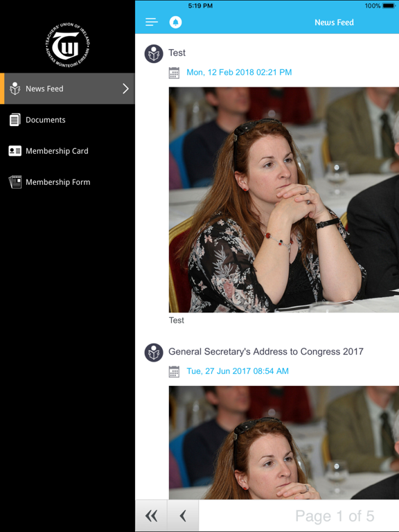
Task: Open Membership Card menu item
Action: (67, 151)
